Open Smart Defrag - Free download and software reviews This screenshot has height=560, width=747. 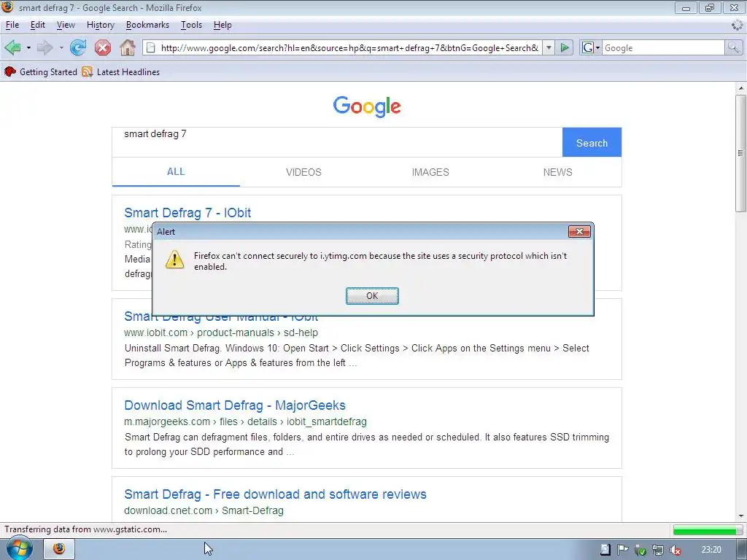pos(275,494)
